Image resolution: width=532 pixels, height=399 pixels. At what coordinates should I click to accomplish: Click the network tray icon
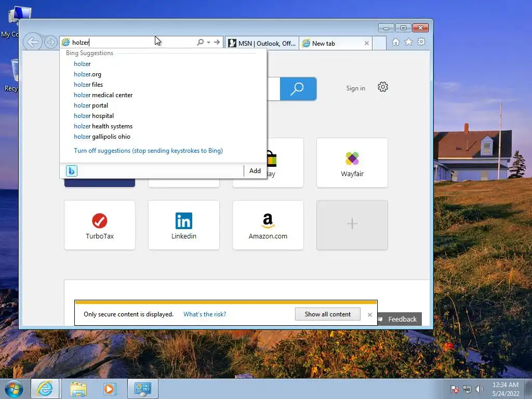[467, 389]
